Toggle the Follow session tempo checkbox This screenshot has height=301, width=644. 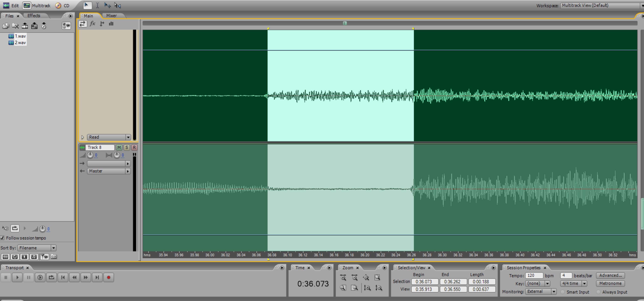pyautogui.click(x=2, y=238)
